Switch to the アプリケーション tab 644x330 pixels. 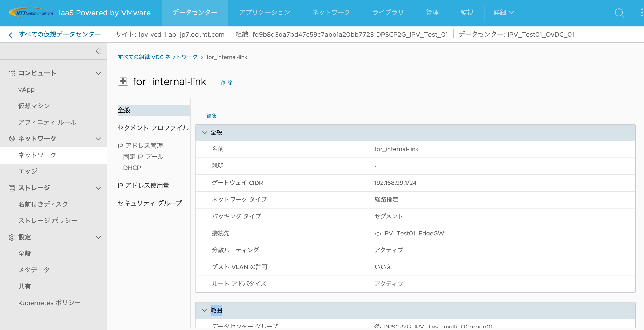[x=265, y=12]
